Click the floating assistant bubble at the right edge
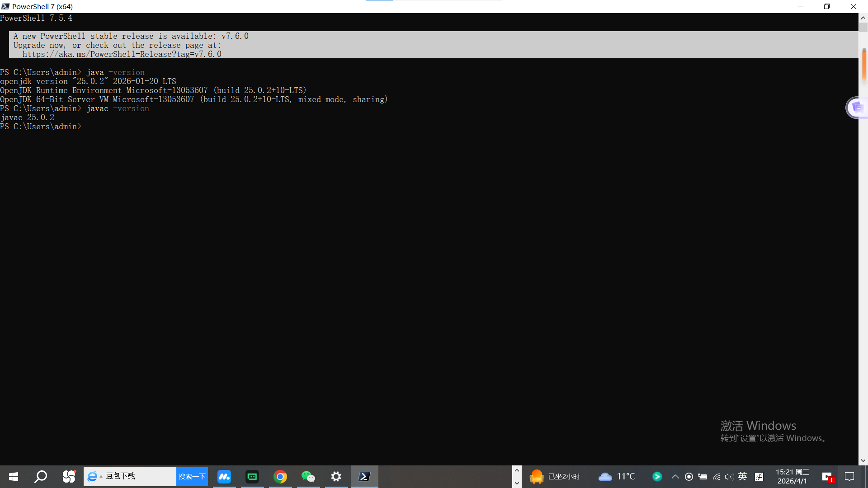This screenshot has height=488, width=868. pos(857,108)
